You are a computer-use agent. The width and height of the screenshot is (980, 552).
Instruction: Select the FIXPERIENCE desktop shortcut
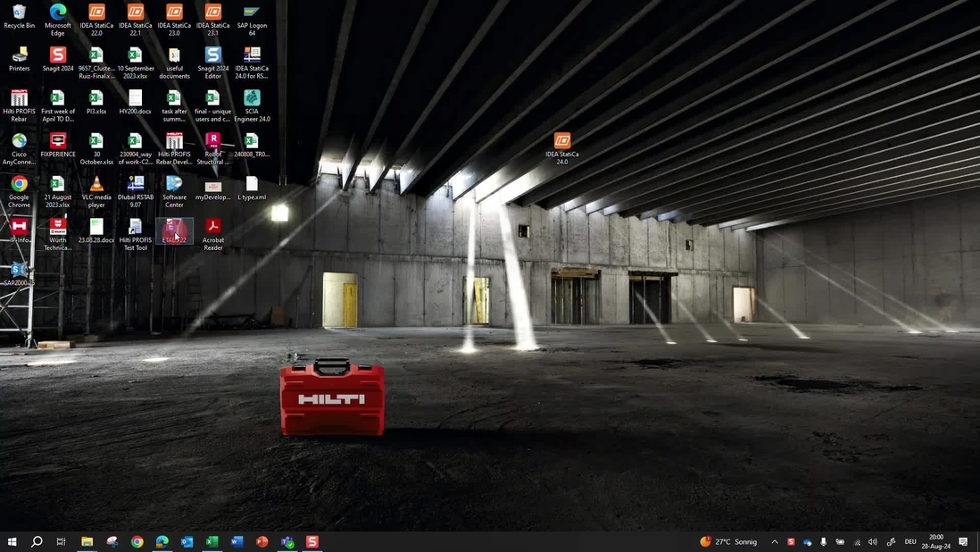[x=57, y=145]
